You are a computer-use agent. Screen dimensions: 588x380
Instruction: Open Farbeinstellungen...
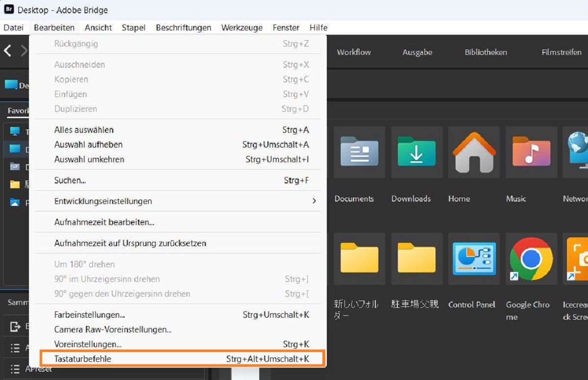pos(178,315)
